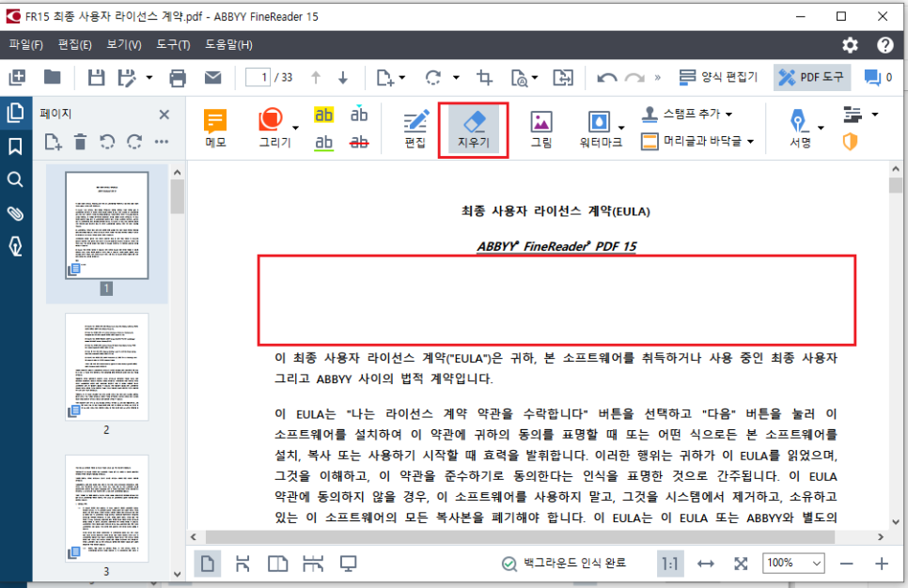Image resolution: width=908 pixels, height=588 pixels.
Task: Expand the Save As dropdown arrow
Action: (x=149, y=78)
